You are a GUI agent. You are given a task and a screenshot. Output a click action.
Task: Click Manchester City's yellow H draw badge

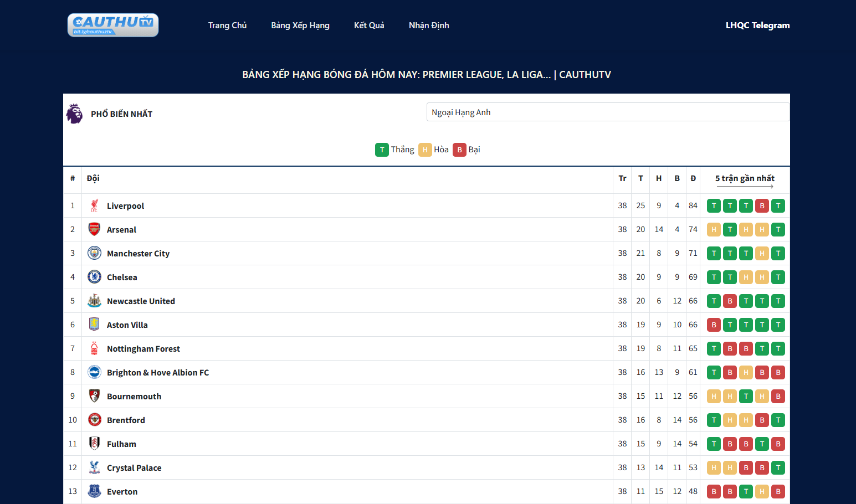[762, 254]
